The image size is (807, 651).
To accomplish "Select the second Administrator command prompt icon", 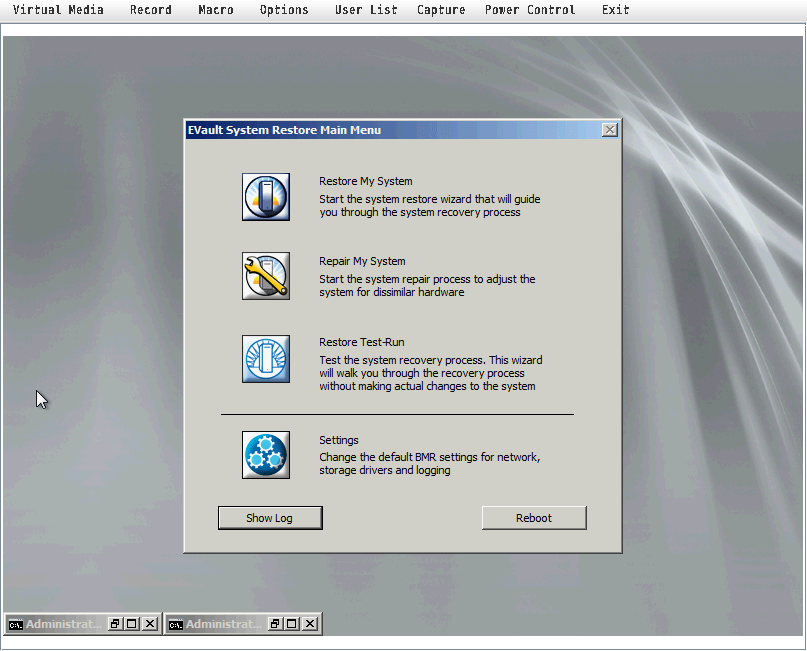I will coord(176,624).
